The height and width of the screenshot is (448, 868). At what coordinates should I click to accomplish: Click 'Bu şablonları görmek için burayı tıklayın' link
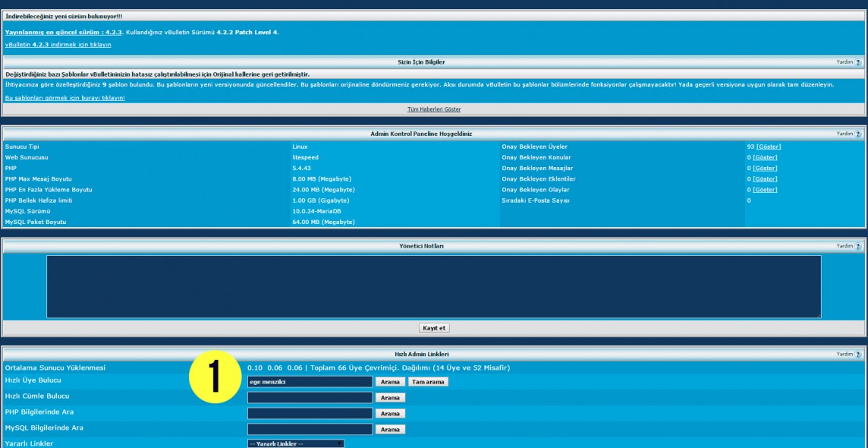[64, 98]
